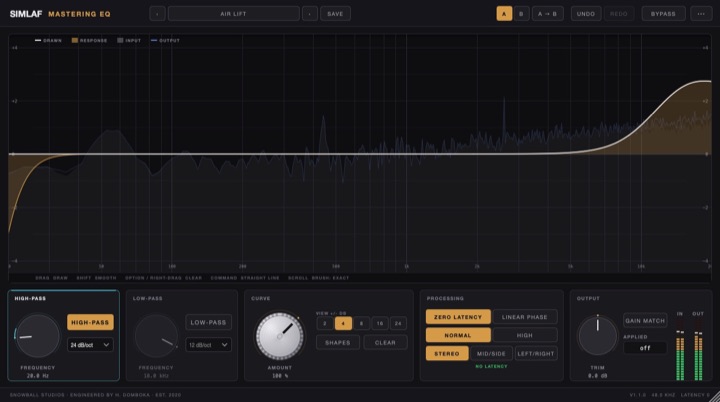Screen dimensions: 720x402
Task: Click the curve AMOUNT knob
Action: [279, 336]
